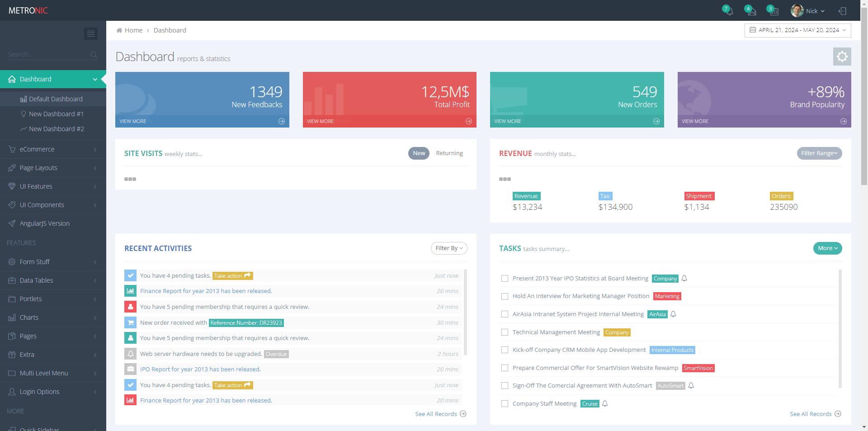Screen dimensions: 868x431
Task: Click the Metronic logo
Action: point(28,10)
